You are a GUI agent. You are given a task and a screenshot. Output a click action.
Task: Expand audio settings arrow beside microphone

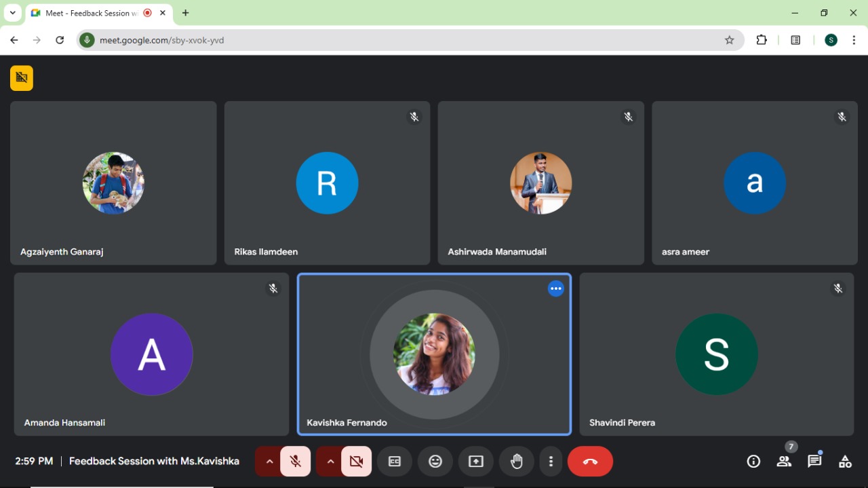click(x=269, y=462)
